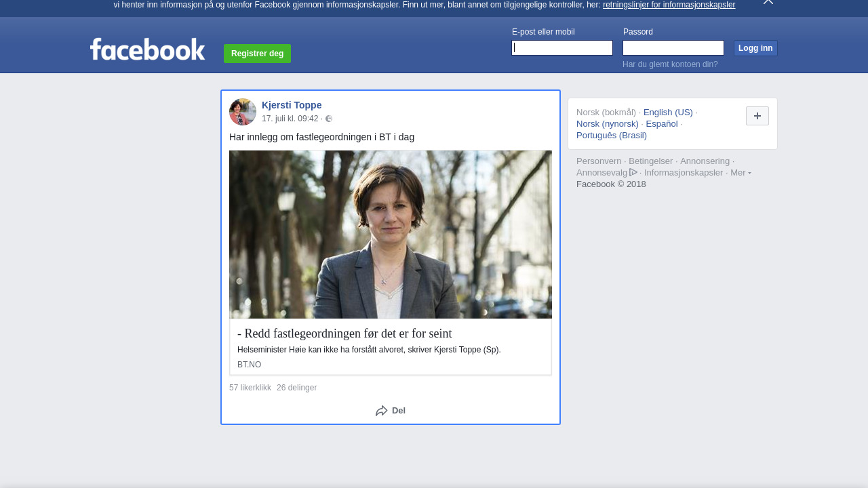Open the post timestamp 17. juli link
868x488 pixels.
(x=290, y=119)
